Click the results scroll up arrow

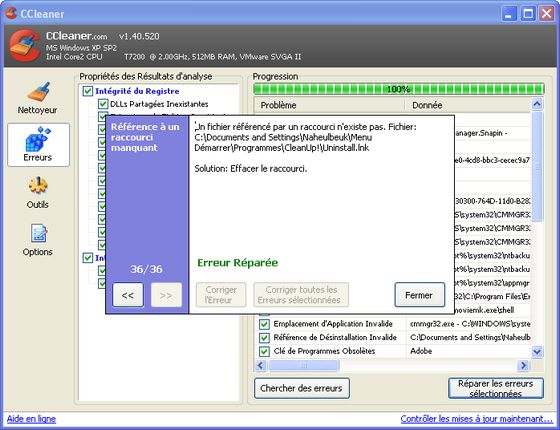537,104
